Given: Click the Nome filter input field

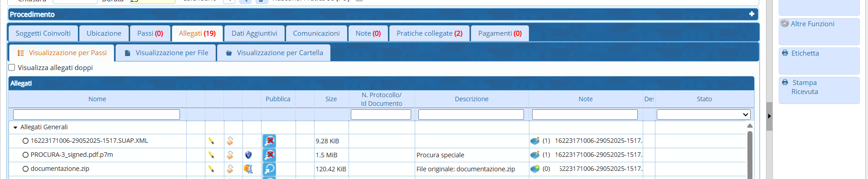Looking at the screenshot, I should (97, 115).
